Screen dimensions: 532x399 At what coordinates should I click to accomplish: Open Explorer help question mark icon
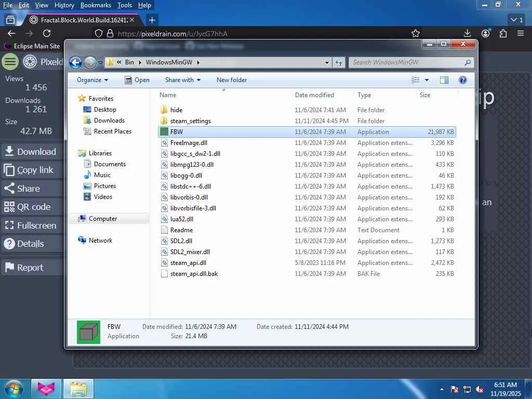tap(462, 79)
